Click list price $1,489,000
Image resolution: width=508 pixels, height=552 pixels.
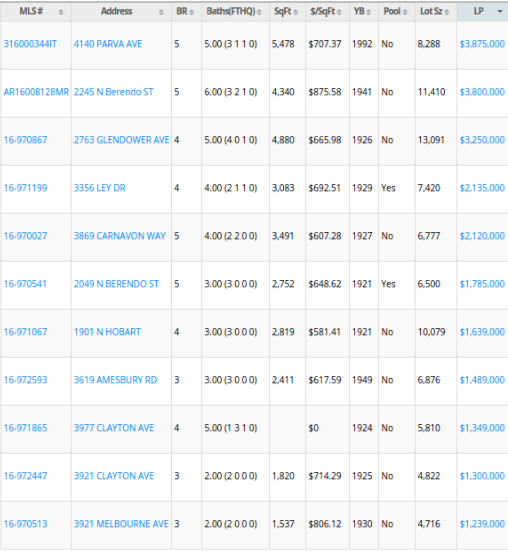pyautogui.click(x=482, y=380)
